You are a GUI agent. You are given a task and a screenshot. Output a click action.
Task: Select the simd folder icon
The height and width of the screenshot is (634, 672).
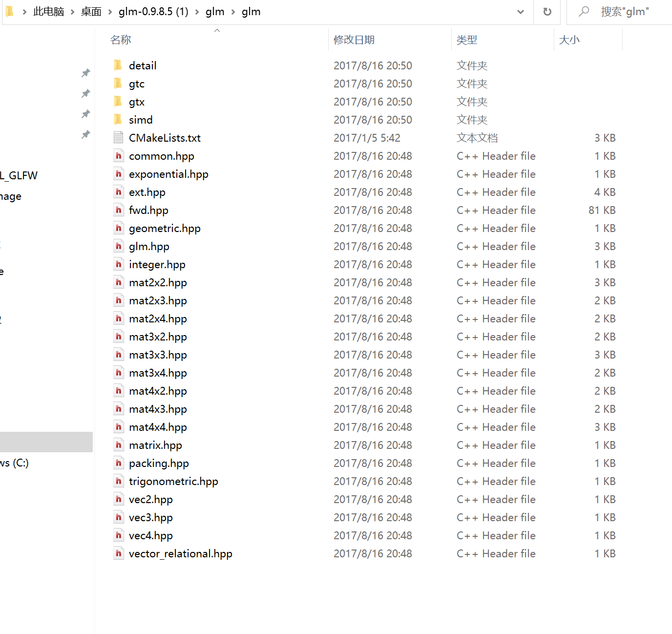[x=118, y=120]
